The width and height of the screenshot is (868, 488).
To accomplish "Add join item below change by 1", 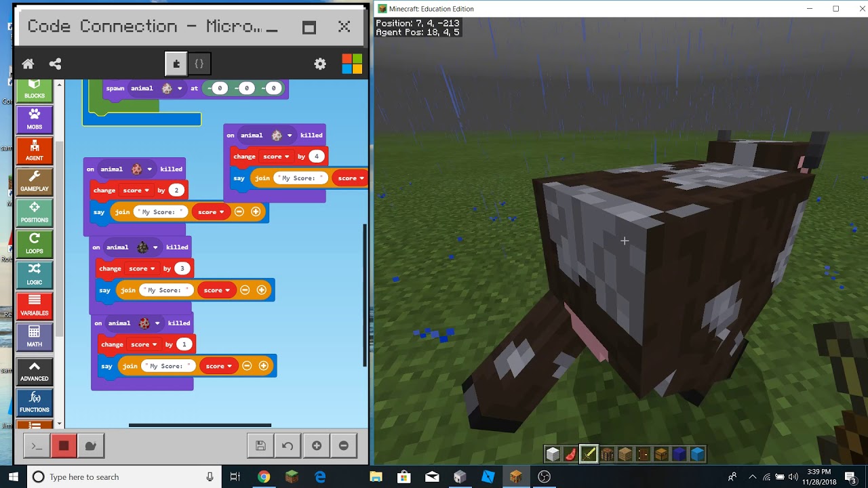I will (x=263, y=366).
